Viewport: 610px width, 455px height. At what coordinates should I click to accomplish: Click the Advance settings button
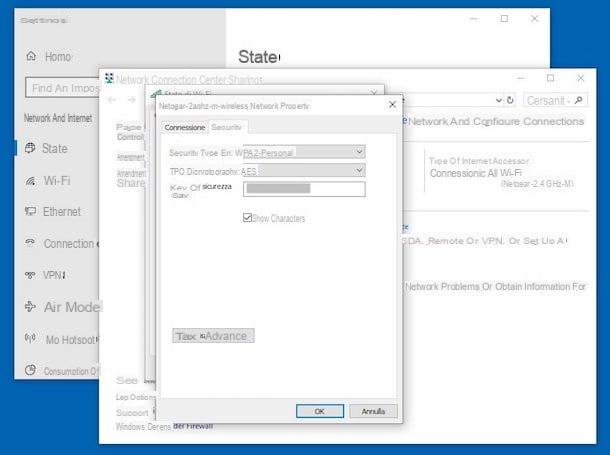[x=213, y=336]
